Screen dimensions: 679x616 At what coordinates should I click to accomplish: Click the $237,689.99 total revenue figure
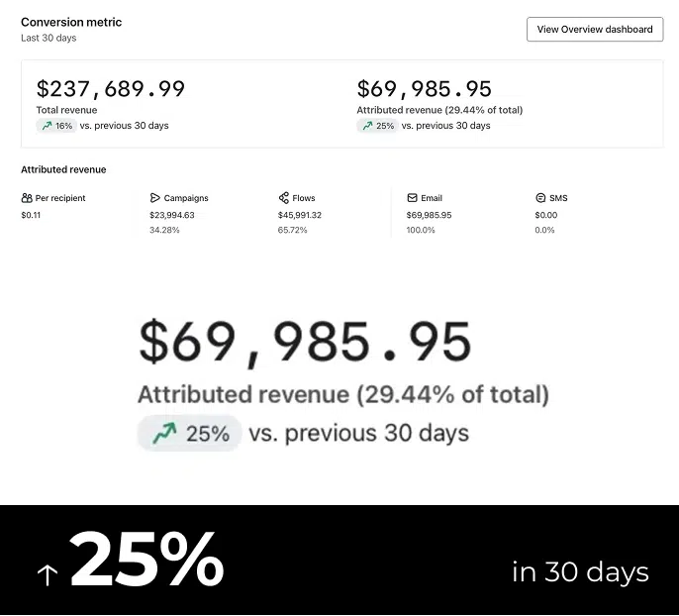pos(111,89)
